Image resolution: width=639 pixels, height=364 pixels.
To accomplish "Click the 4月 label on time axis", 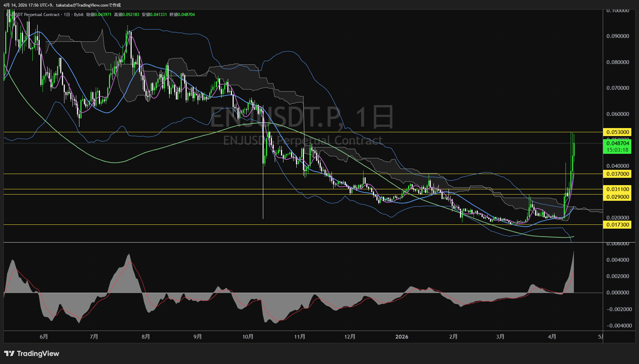I will (x=552, y=337).
